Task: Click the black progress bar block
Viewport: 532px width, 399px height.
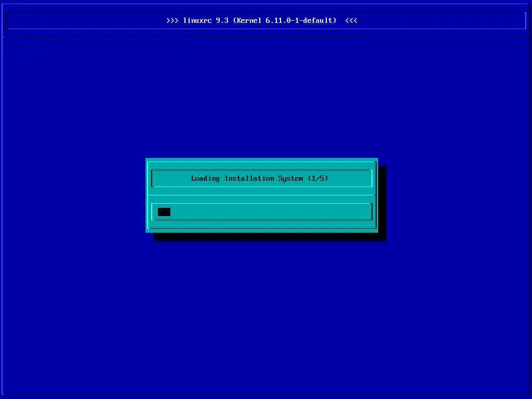Action: pyautogui.click(x=164, y=212)
